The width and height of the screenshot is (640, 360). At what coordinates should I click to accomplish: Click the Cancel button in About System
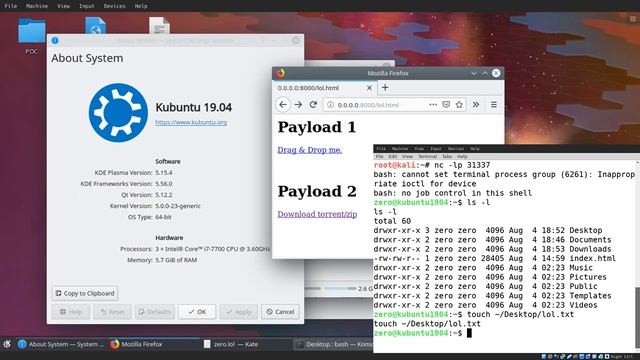point(280,312)
